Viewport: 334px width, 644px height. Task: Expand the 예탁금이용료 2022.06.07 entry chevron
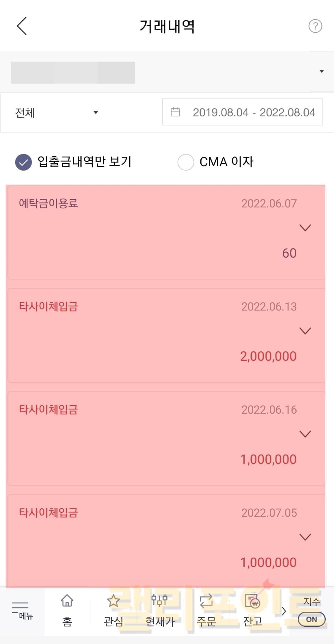[x=305, y=228]
